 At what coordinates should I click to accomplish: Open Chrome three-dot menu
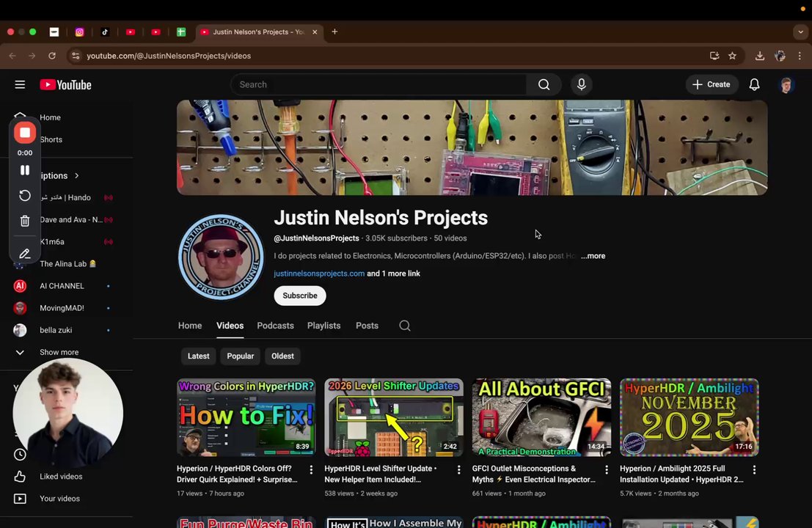tap(800, 56)
